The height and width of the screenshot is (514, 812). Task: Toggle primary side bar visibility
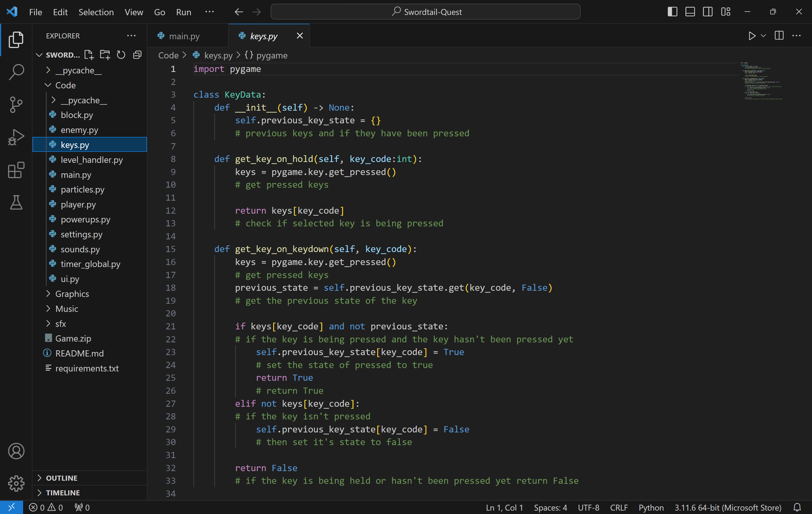pyautogui.click(x=672, y=12)
